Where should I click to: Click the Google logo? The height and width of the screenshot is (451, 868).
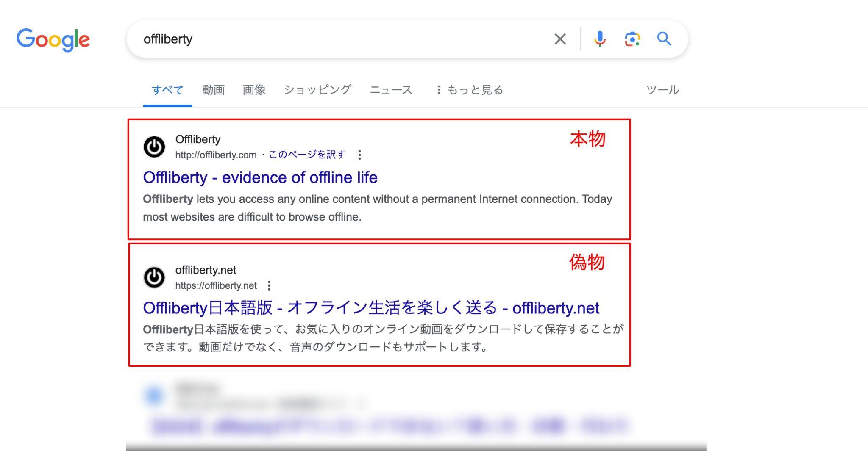53,40
